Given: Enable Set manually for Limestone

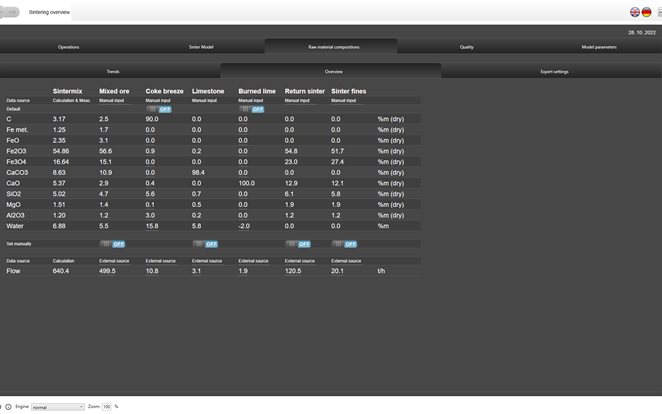Looking at the screenshot, I should pyautogui.click(x=205, y=244).
